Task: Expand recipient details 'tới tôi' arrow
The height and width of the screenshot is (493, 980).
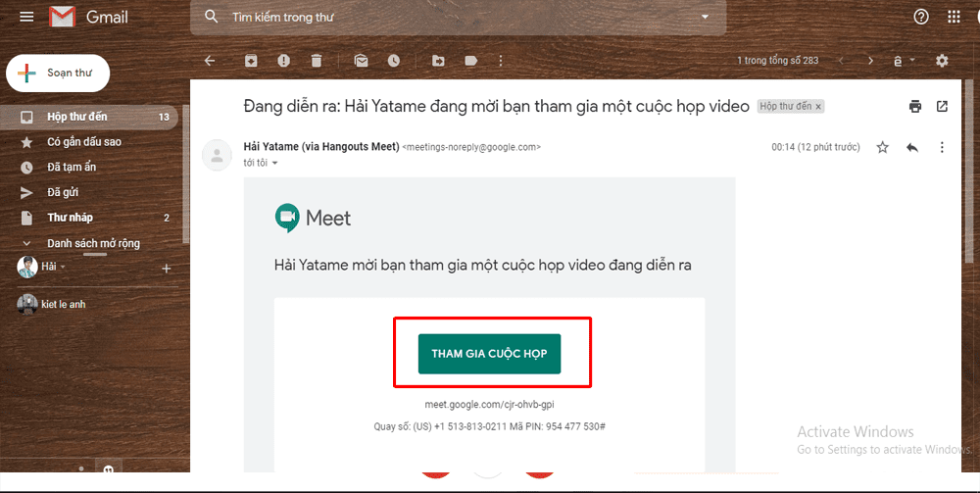Action: tap(274, 163)
